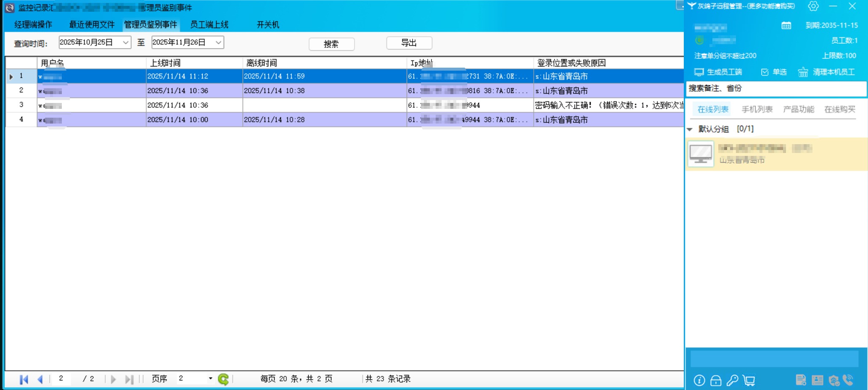Open the start date dropdown 2025年10月25日

click(x=125, y=42)
